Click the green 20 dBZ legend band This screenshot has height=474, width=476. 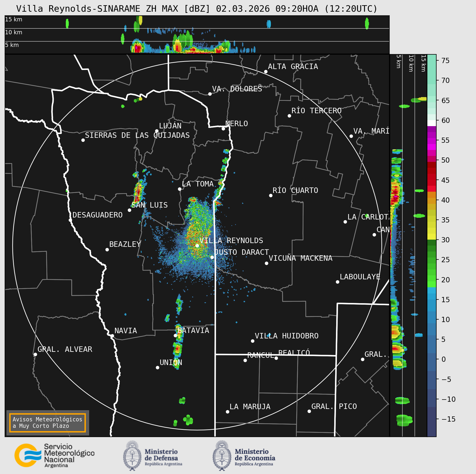[x=432, y=278]
